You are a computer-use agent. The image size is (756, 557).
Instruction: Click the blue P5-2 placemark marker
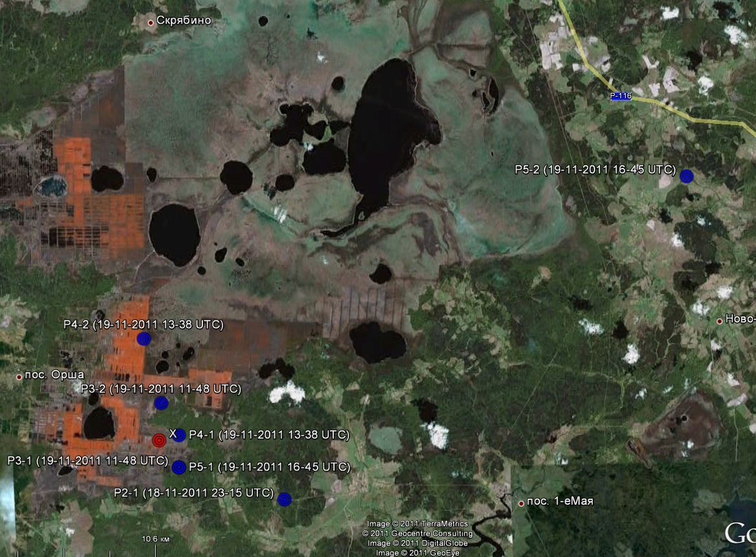[687, 176]
